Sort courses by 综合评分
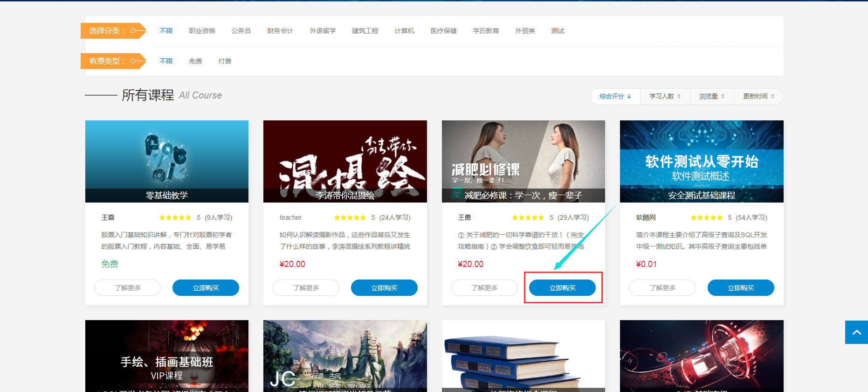The height and width of the screenshot is (392, 868). 615,96
